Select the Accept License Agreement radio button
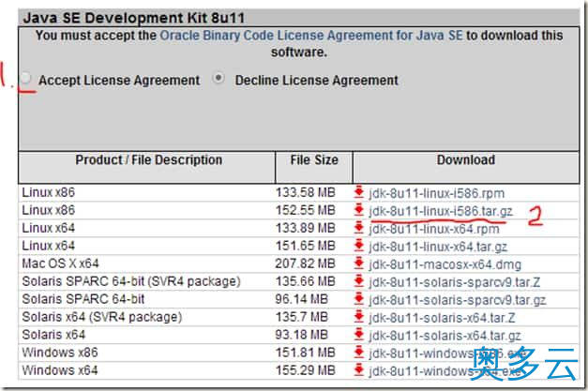This screenshot has height=391, width=588. (25, 79)
